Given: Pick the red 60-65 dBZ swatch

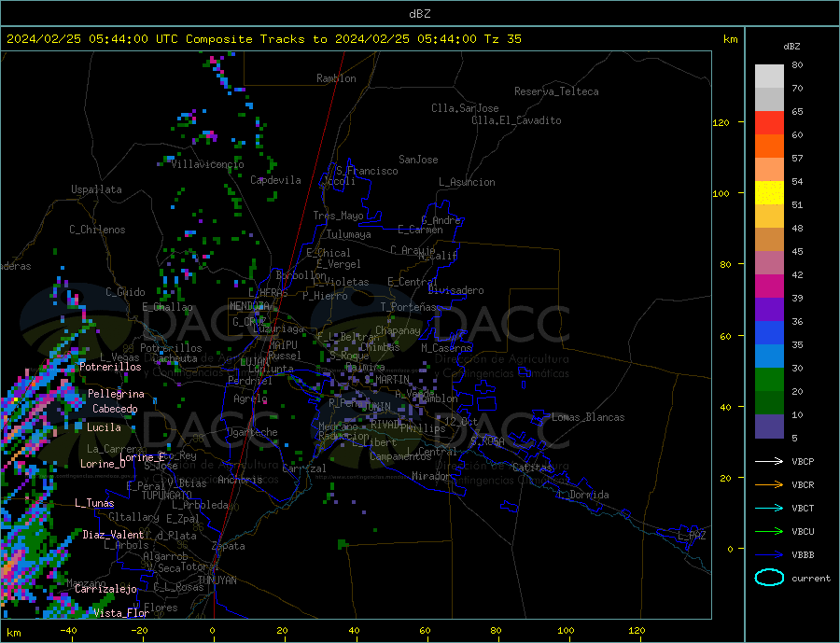Looking at the screenshot, I should pos(769,122).
